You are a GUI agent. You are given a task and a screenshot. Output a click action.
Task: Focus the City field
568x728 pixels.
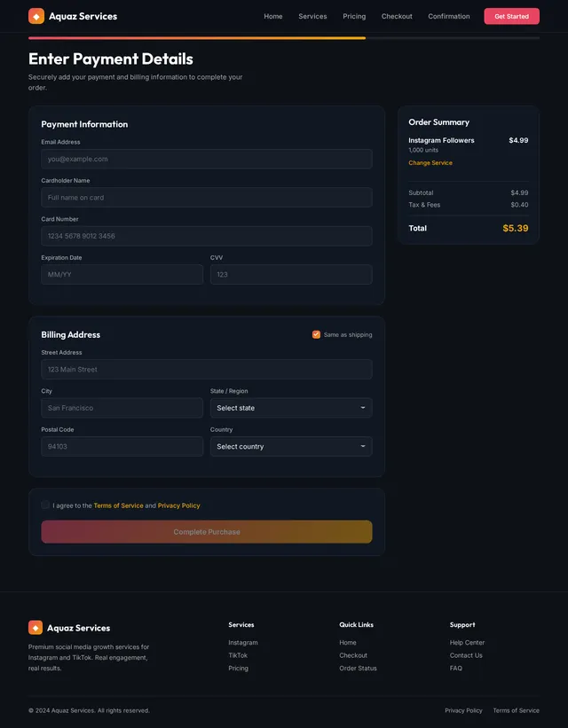pos(122,408)
